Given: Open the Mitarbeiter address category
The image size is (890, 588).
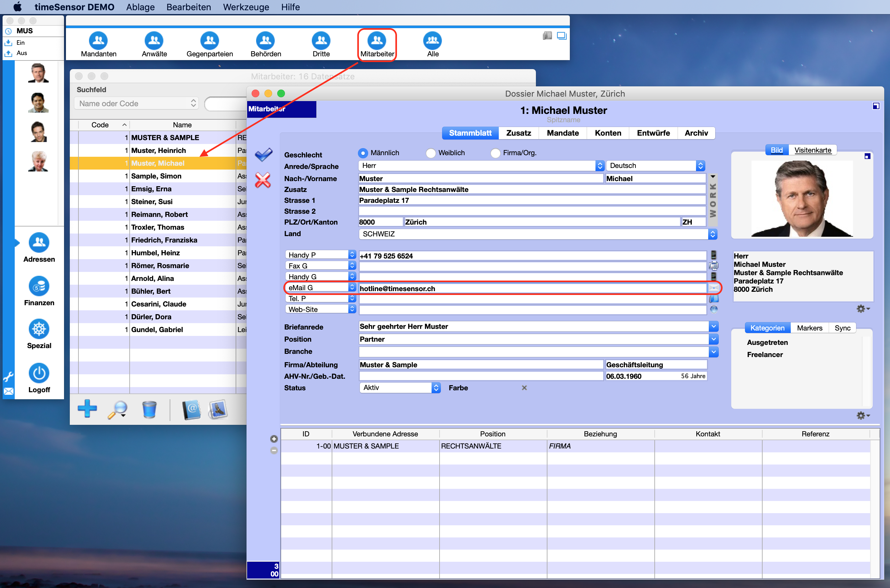Looking at the screenshot, I should point(377,44).
